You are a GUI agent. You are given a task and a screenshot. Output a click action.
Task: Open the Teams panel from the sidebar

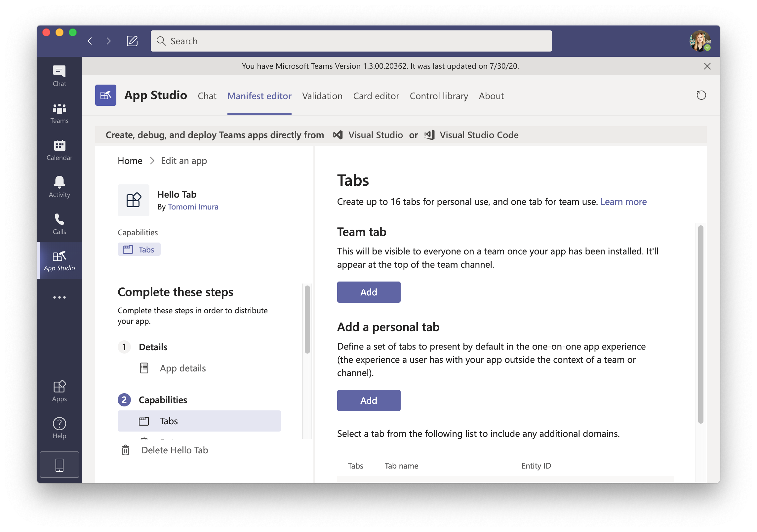59,113
